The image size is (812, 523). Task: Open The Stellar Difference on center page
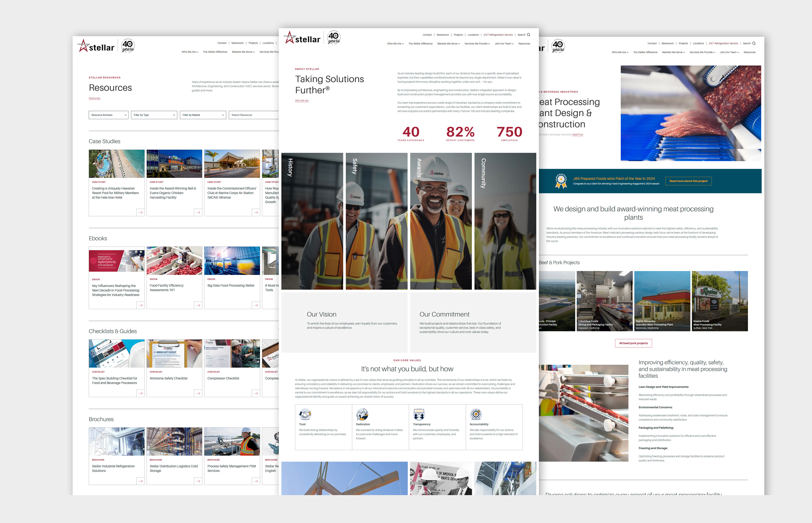coord(420,43)
